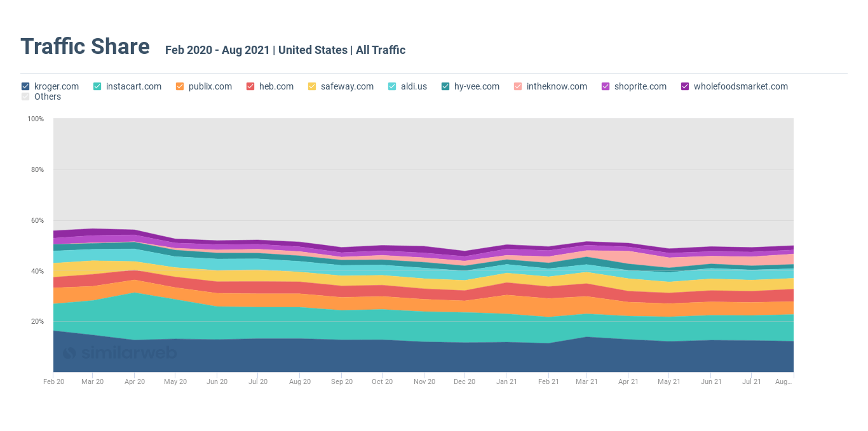Screen dimensions: 868x431
Task: Uncheck the instacart.com legend checkbox
Action: click(x=96, y=86)
